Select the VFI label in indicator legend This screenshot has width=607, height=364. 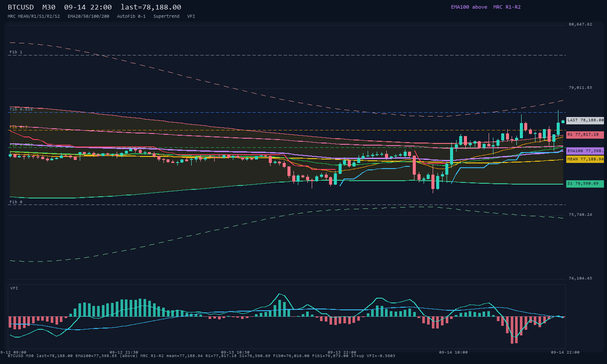click(191, 16)
